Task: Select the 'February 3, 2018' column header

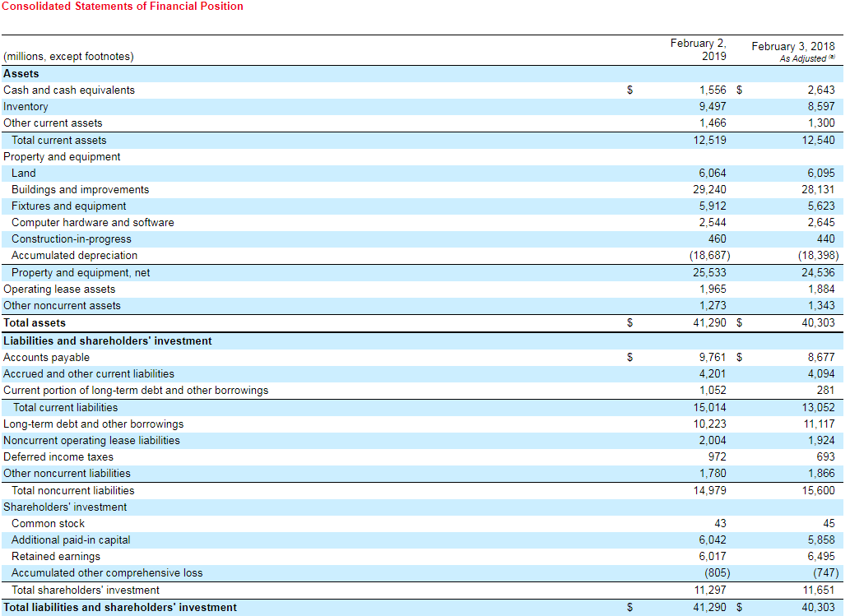Action: 793,47
